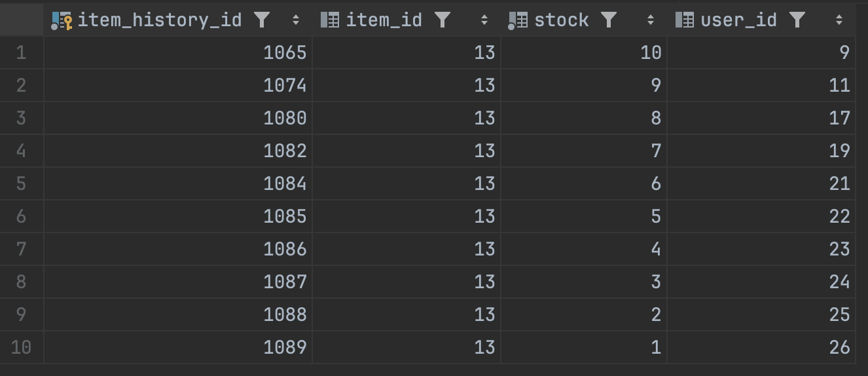The image size is (868, 376).
Task: Select the user_id column header label
Action: (x=738, y=20)
